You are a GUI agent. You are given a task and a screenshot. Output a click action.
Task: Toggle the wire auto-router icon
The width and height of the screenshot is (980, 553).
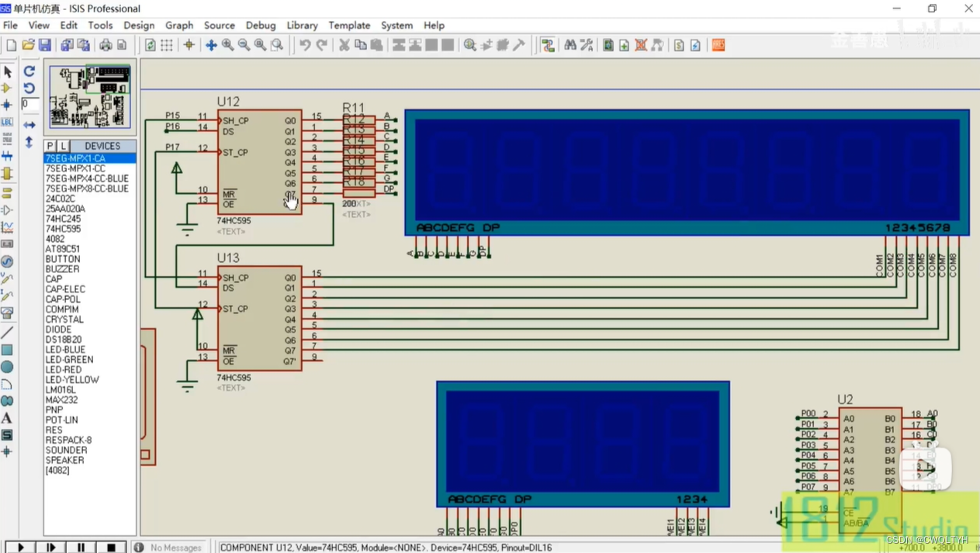click(x=548, y=46)
